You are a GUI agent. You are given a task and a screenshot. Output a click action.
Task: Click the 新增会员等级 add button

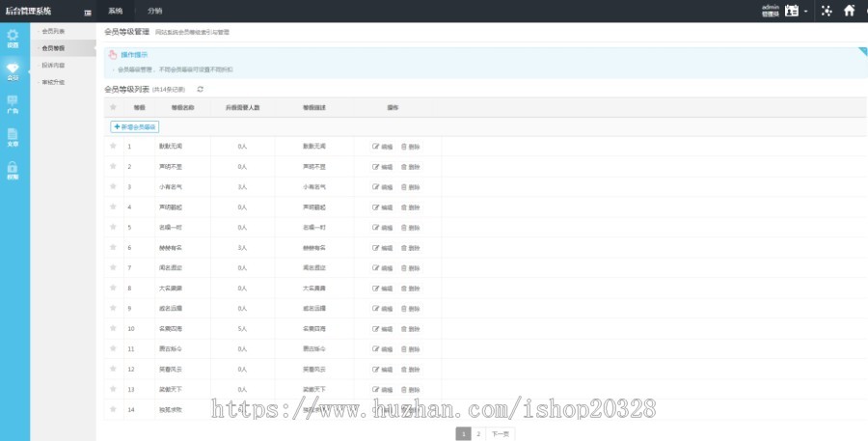point(134,126)
